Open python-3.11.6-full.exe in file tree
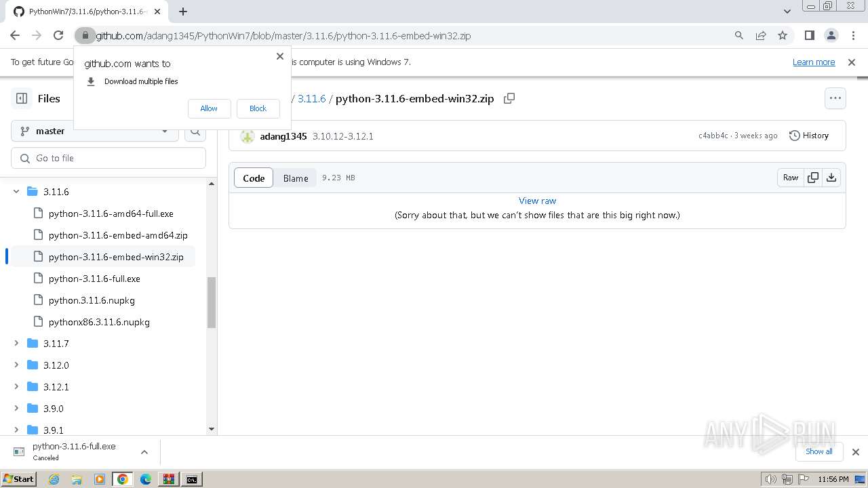Viewport: 868px width, 488px height. [x=94, y=279]
